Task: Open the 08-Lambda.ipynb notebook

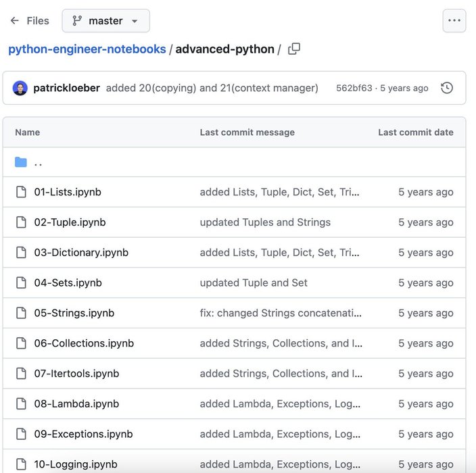Action: pos(76,404)
